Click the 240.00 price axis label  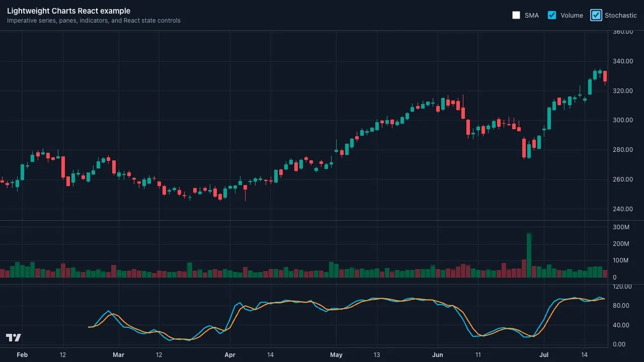pos(623,209)
